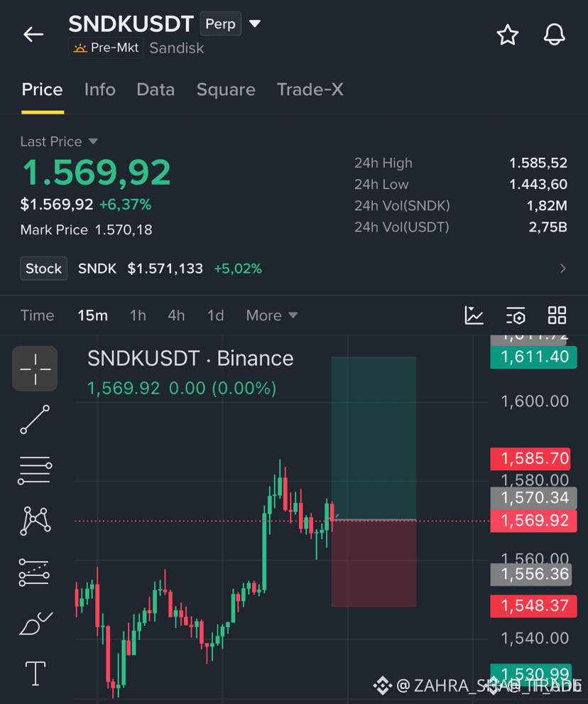
Task: Open the Last Price dropdown
Action: coord(59,141)
